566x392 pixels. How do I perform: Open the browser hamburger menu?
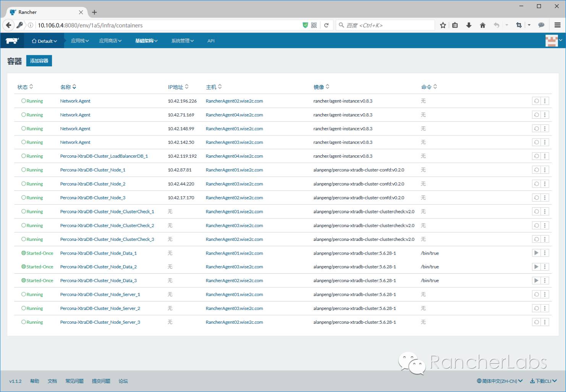point(557,25)
